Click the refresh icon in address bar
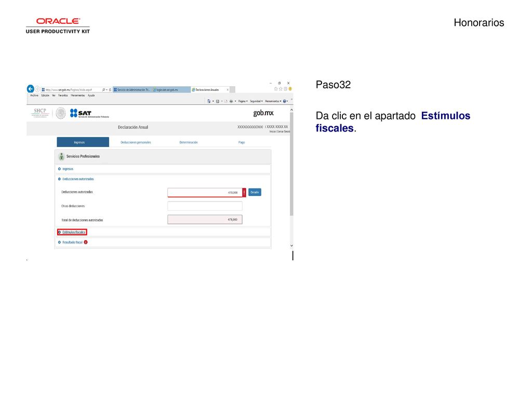Image resolution: width=532 pixels, height=399 pixels. coord(110,90)
